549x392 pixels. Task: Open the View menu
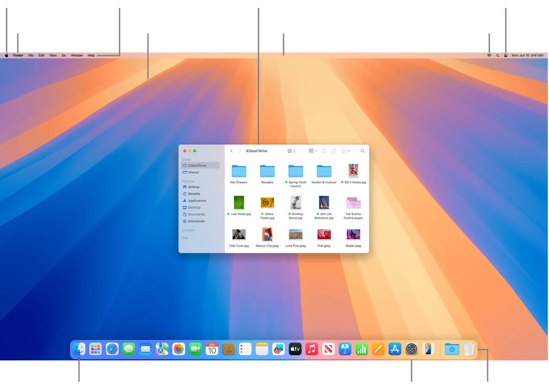53,55
